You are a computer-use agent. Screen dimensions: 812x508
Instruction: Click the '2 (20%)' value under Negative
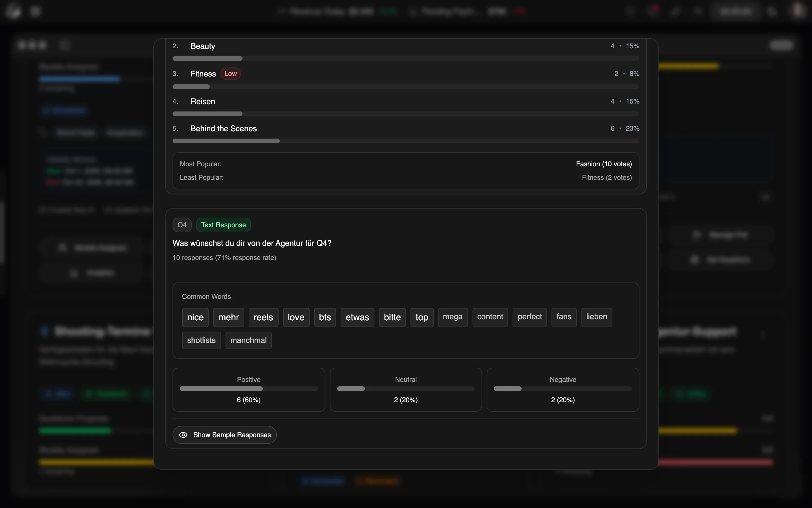[563, 400]
